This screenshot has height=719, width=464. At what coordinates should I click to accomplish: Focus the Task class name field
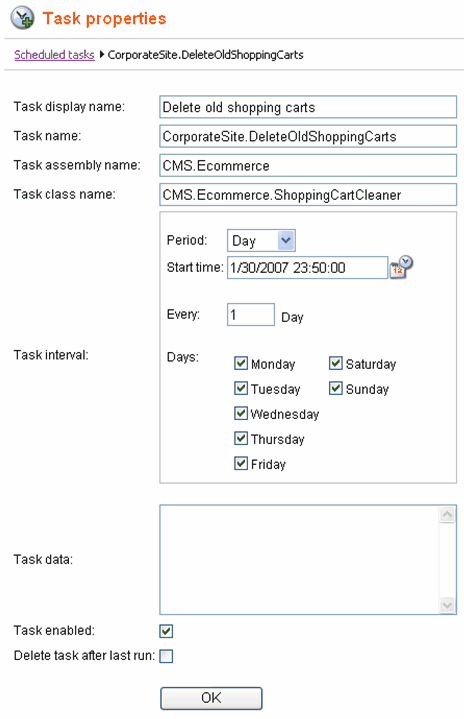point(308,195)
